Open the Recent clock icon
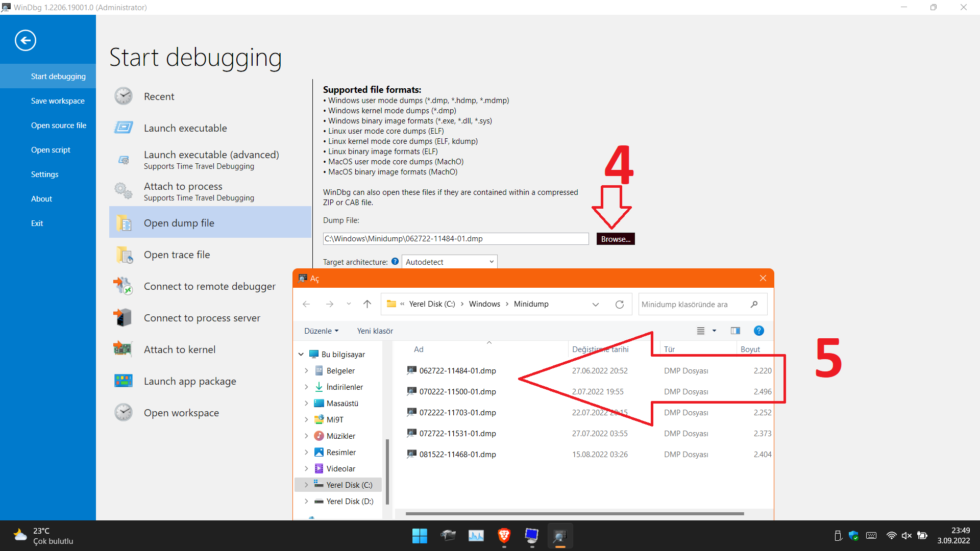This screenshot has width=980, height=551. tap(124, 96)
